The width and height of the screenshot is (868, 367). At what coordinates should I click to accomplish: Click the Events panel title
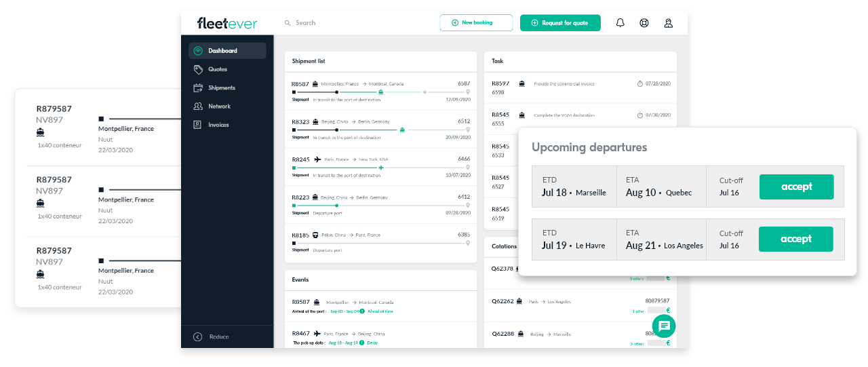(300, 279)
